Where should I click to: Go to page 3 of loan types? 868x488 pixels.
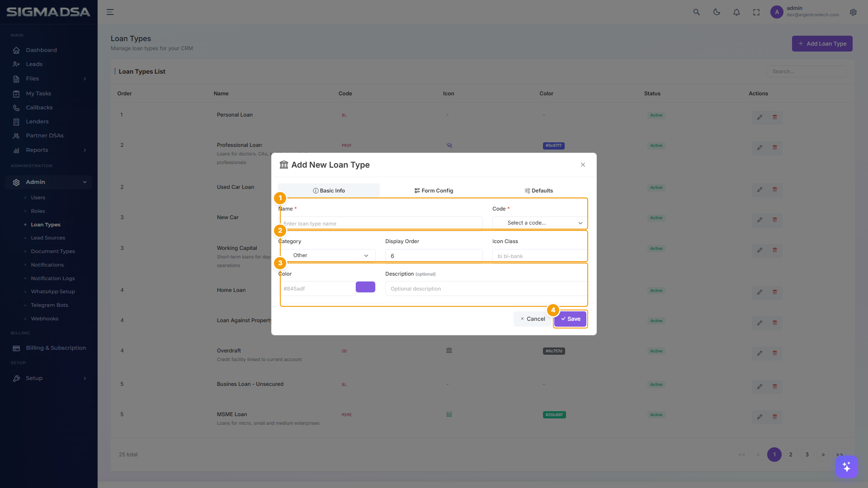(x=807, y=455)
